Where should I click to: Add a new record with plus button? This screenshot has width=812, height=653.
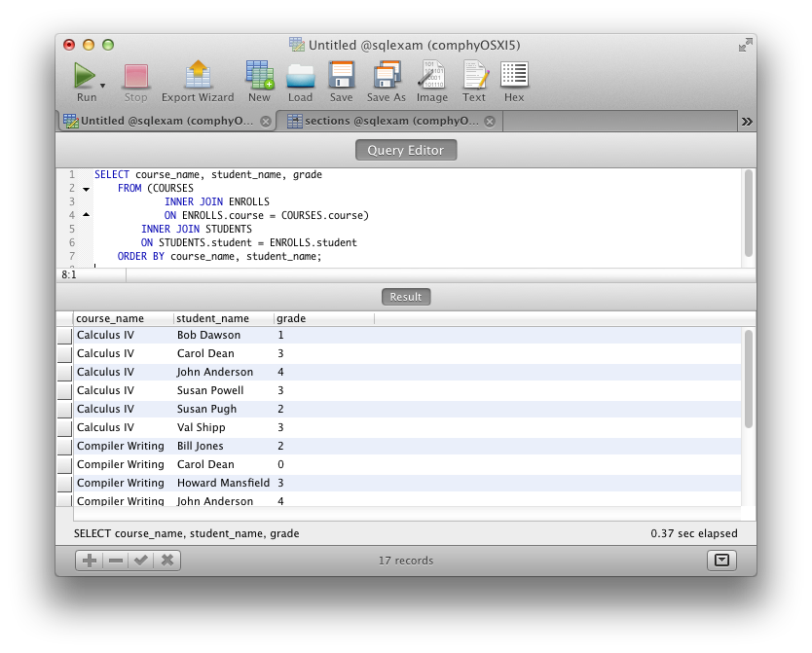pos(90,561)
